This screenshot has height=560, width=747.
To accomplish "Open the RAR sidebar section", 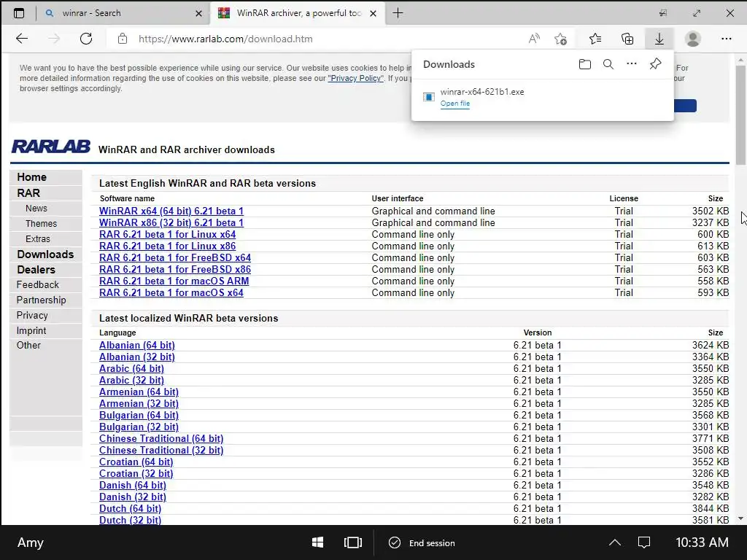I will coord(28,192).
